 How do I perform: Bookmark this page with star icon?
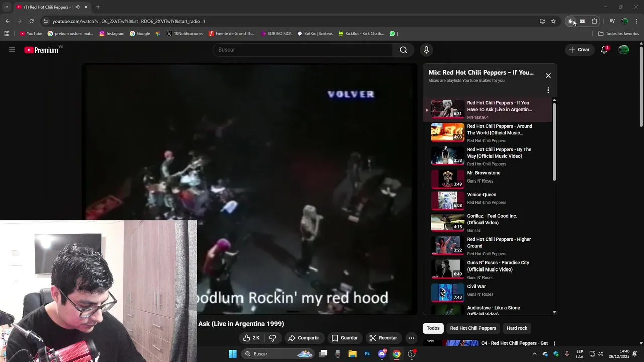pos(553,21)
